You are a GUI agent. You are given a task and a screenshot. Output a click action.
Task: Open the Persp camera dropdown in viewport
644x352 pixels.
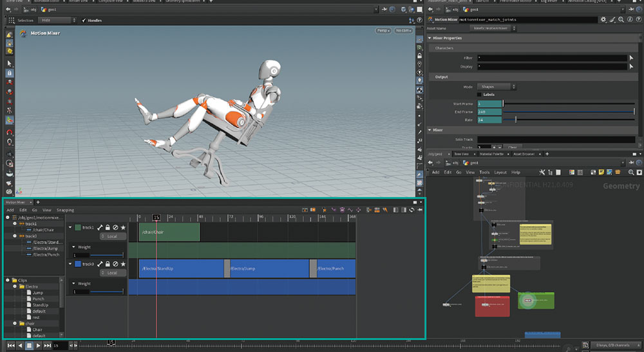383,30
